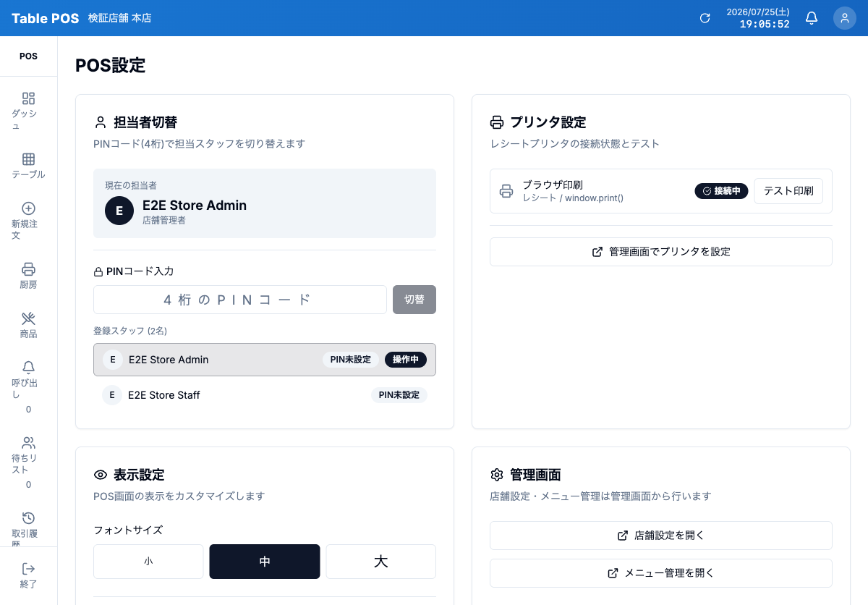Open Products (商品) utensils icon

[x=28, y=318]
